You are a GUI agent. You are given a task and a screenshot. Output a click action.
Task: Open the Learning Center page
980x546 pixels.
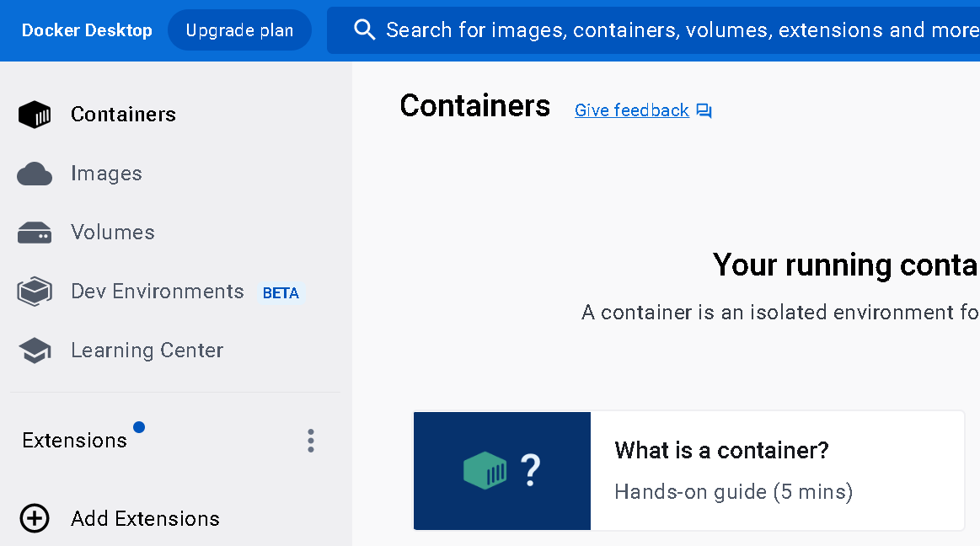tap(147, 351)
